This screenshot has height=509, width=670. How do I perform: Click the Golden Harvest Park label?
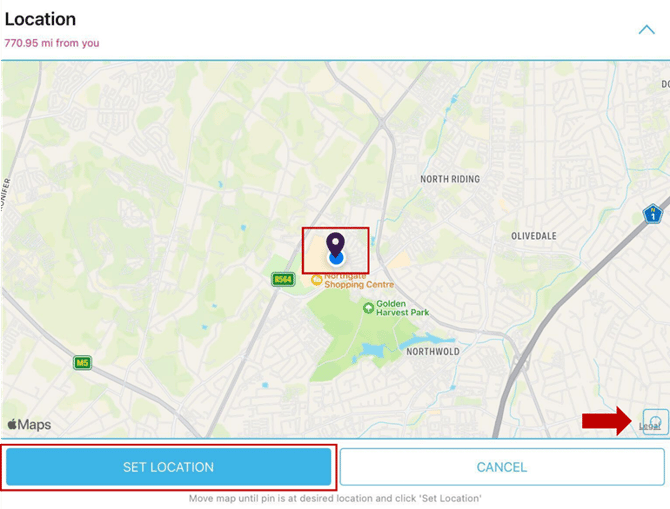click(x=403, y=308)
